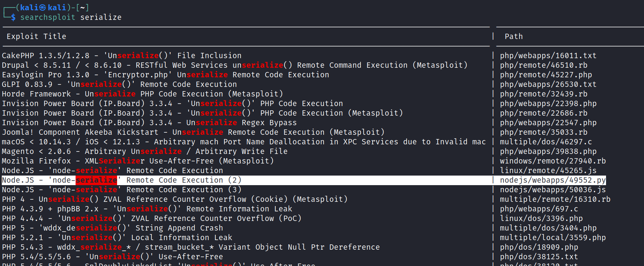The image size is (644, 266).
Task: Select the CakePHP Unserialize File Inclusion entry
Action: [121, 56]
